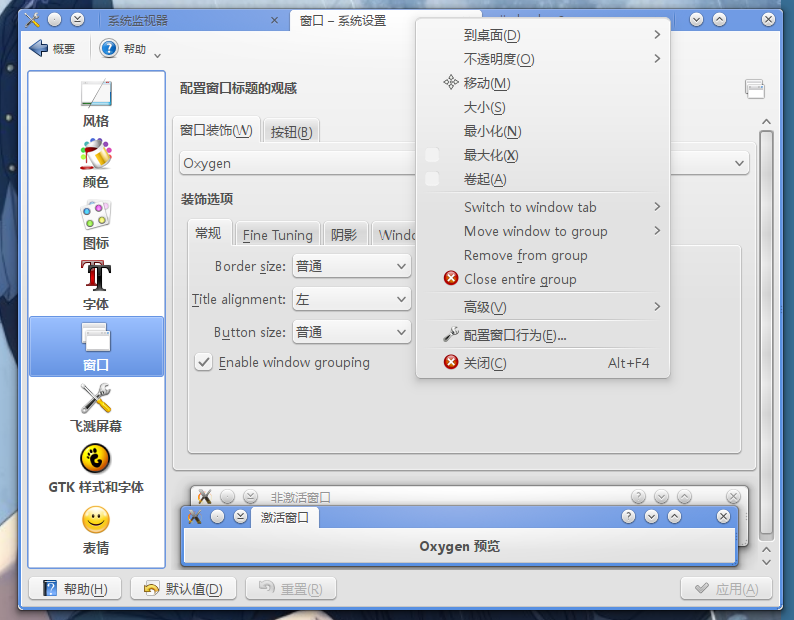Open the 风格 (Style) settings icon

(96, 103)
